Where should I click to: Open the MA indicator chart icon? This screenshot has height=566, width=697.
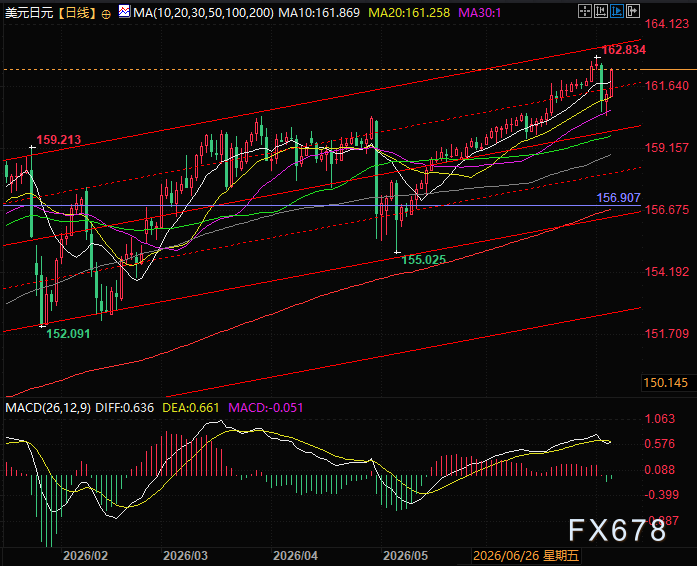(x=124, y=11)
